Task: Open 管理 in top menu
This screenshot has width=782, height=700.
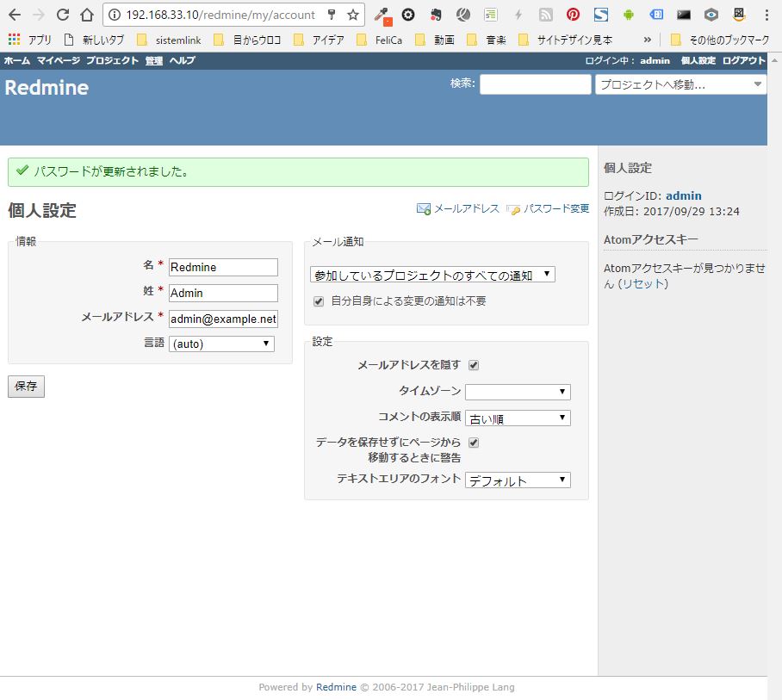Action: tap(153, 60)
